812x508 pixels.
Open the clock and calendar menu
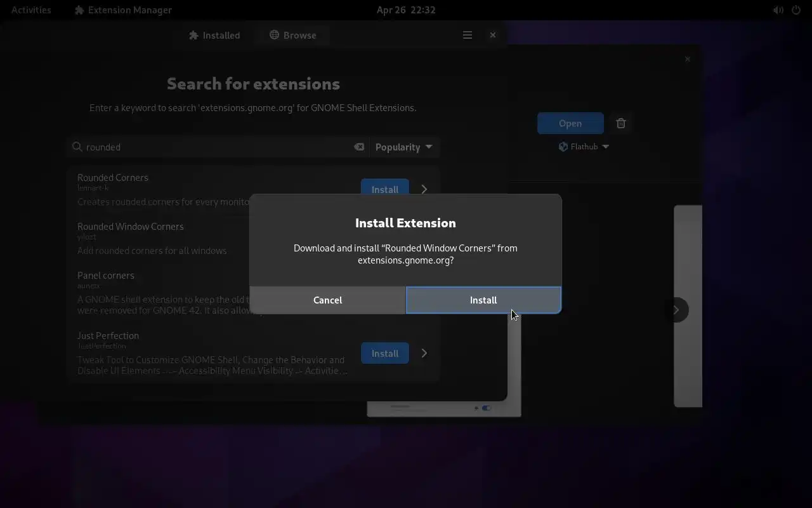pos(406,10)
